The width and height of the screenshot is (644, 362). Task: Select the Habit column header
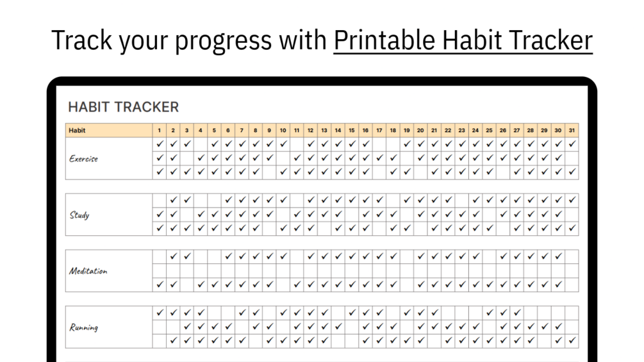click(77, 130)
